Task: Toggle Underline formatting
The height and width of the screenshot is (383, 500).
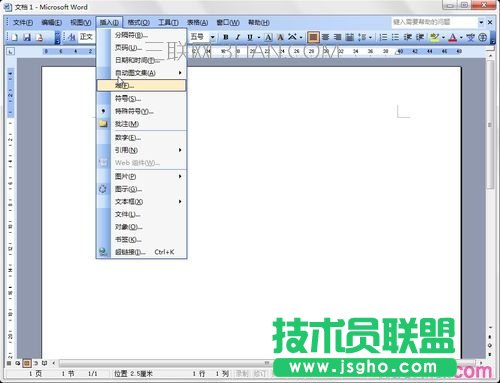Action: (x=250, y=37)
